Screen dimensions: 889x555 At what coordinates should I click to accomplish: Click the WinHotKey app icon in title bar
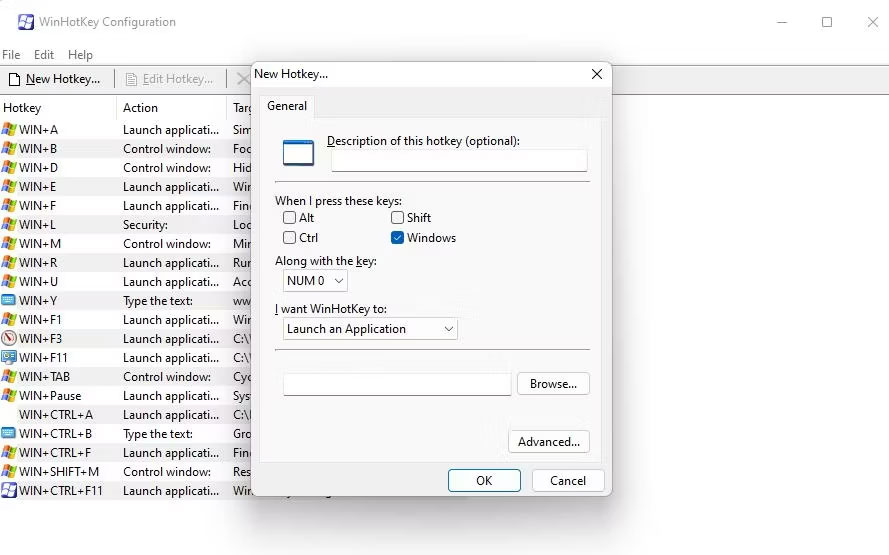coord(26,22)
